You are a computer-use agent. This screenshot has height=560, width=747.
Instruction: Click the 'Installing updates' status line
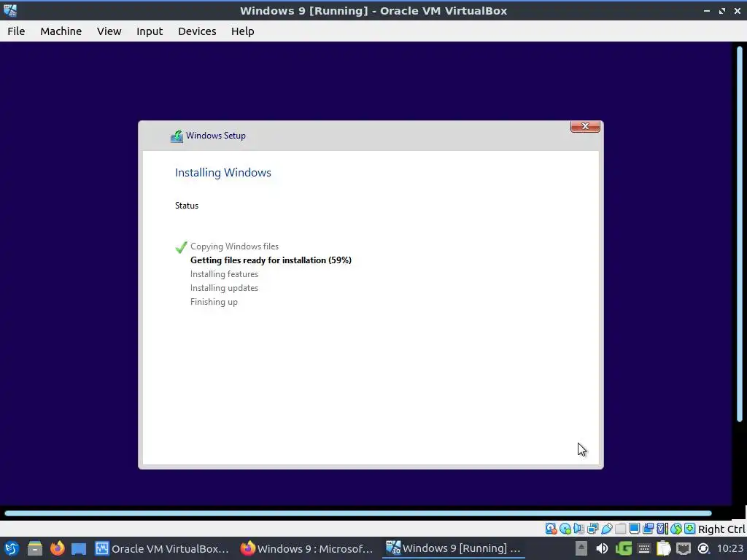point(225,287)
